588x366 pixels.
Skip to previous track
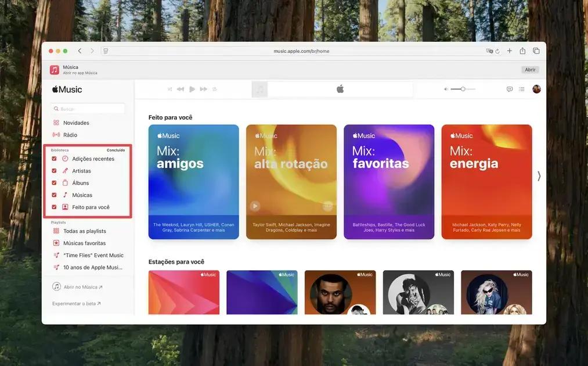181,89
